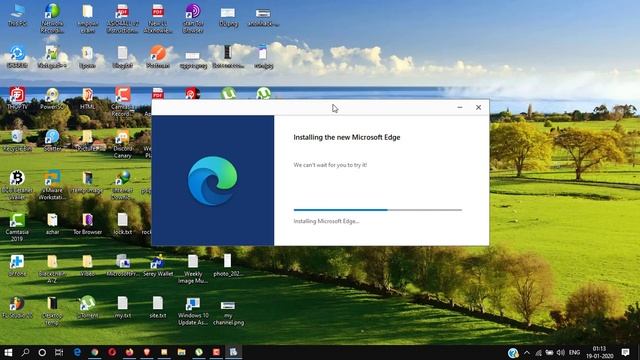The height and width of the screenshot is (360, 640).
Task: Select the Network Recording globe shortcut
Action: [x=52, y=18]
